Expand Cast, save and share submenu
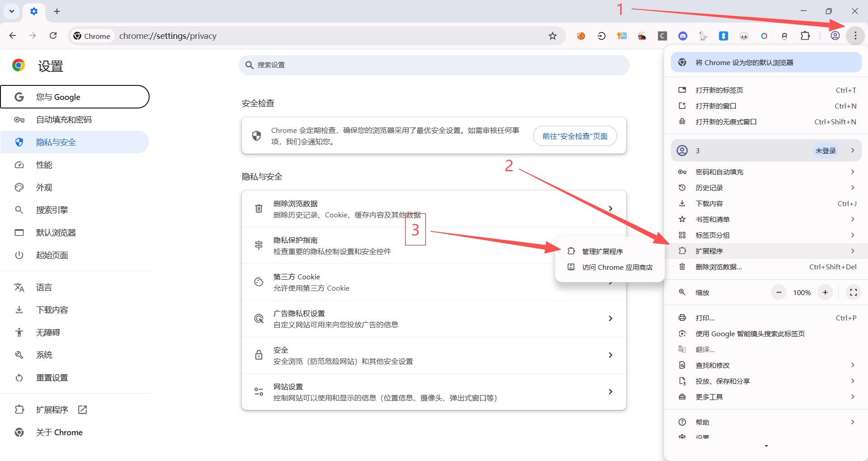The height and width of the screenshot is (461, 868). (766, 381)
